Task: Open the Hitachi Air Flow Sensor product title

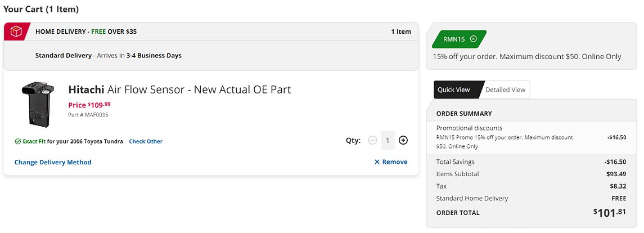Action: click(179, 89)
